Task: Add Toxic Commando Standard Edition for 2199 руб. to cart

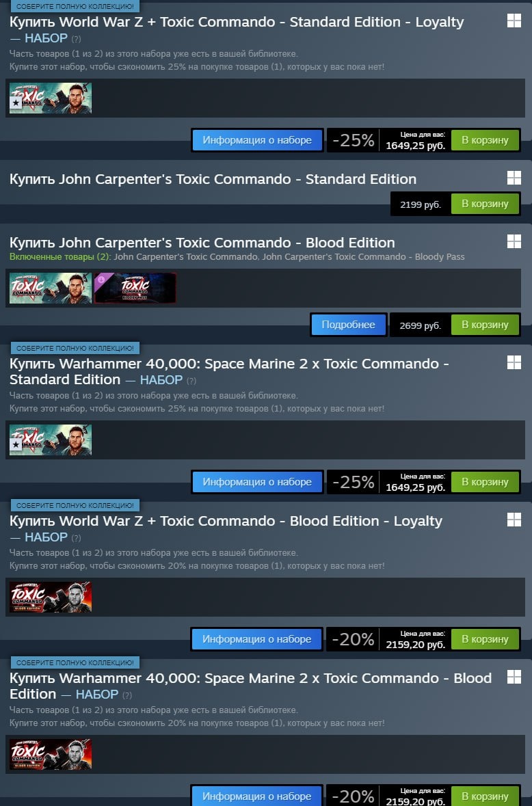Action: 486,204
